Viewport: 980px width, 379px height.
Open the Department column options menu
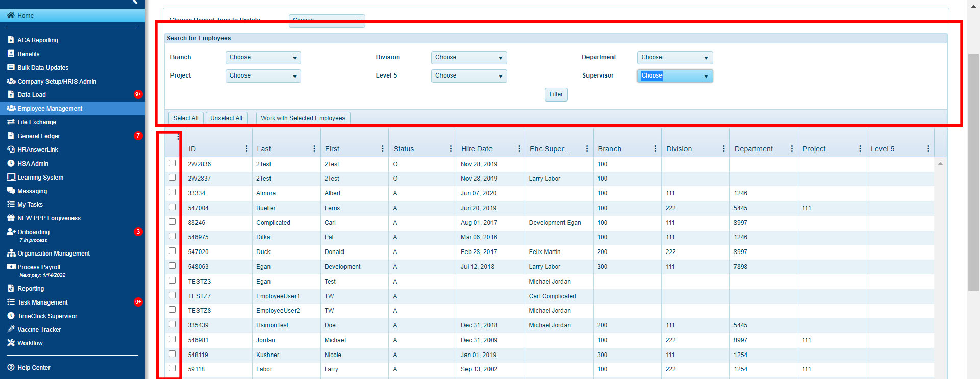pos(792,149)
